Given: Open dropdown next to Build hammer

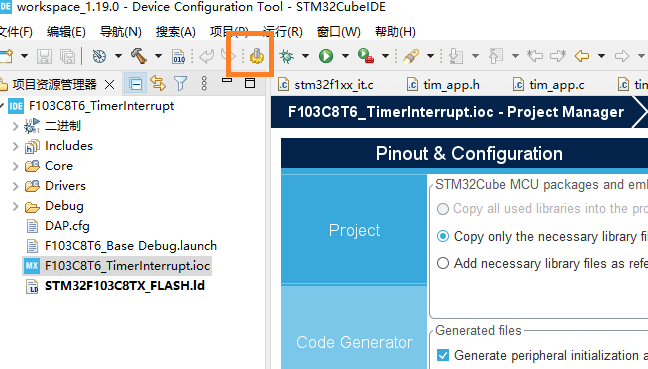Looking at the screenshot, I should tap(158, 56).
